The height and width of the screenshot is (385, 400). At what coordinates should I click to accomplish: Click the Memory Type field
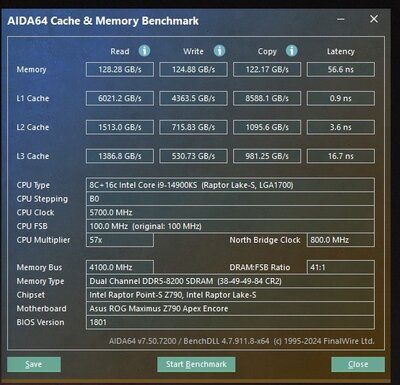point(230,281)
